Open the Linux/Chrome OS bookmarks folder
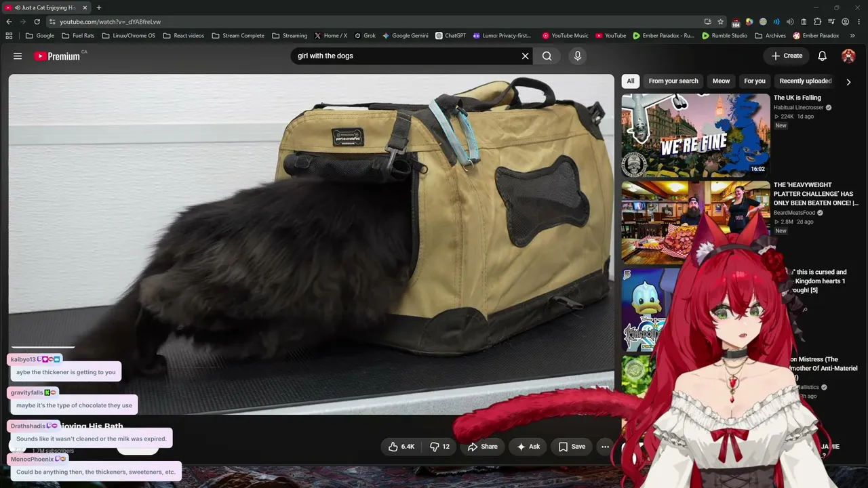 (128, 36)
